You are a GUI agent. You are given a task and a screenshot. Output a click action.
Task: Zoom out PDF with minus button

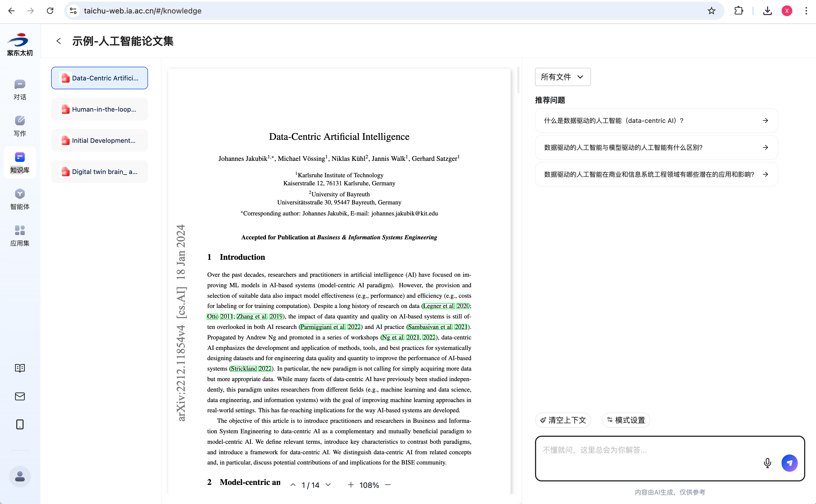(388, 485)
